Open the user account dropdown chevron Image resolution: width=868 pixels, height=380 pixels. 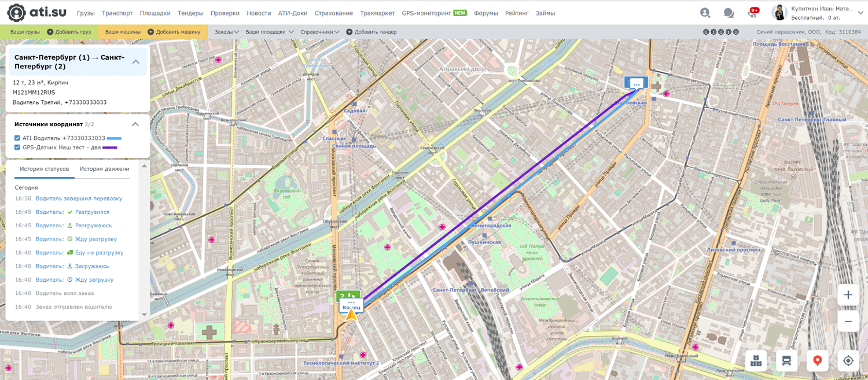pyautogui.click(x=860, y=13)
